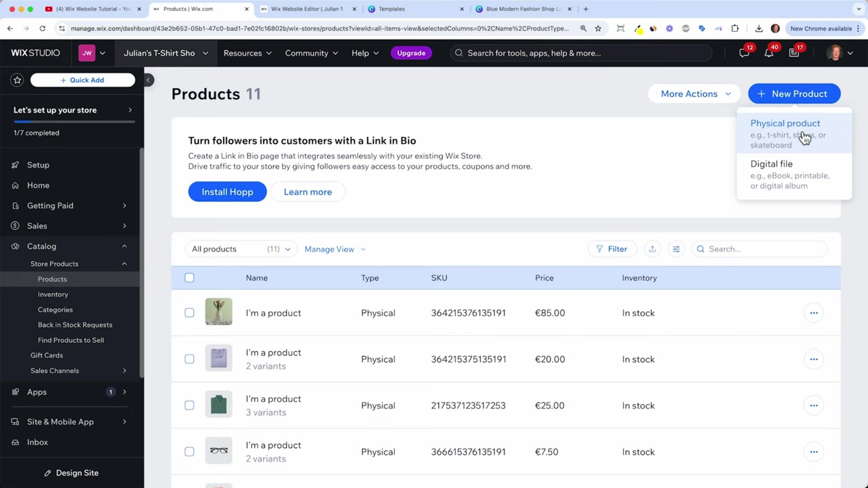Collapse the Catalog section in the sidebar
Viewport: 868px width, 488px height.
pos(124,246)
